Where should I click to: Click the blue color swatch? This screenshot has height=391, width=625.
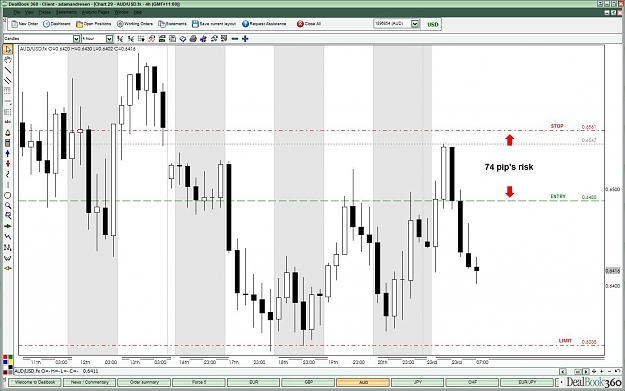(5, 363)
